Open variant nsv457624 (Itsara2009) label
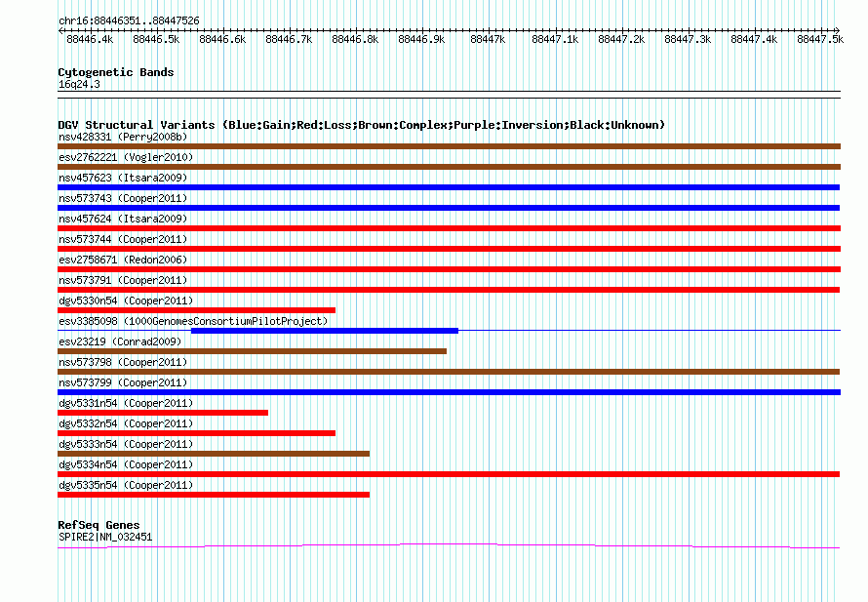Image resolution: width=868 pixels, height=602 pixels. pos(123,219)
